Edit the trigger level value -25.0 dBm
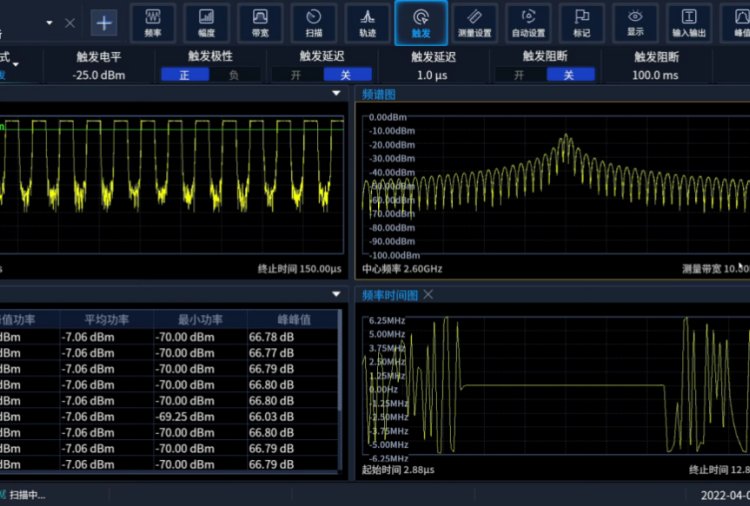Image resolution: width=750 pixels, height=506 pixels. click(99, 75)
